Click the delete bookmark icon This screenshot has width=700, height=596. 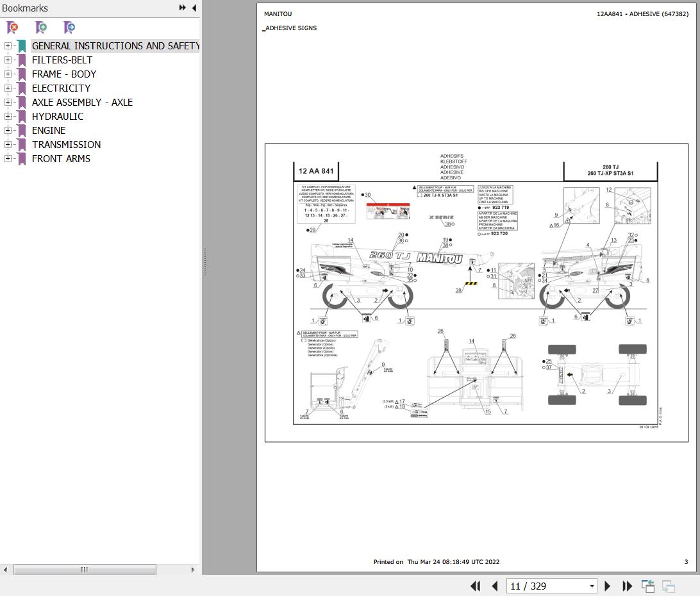[x=13, y=28]
